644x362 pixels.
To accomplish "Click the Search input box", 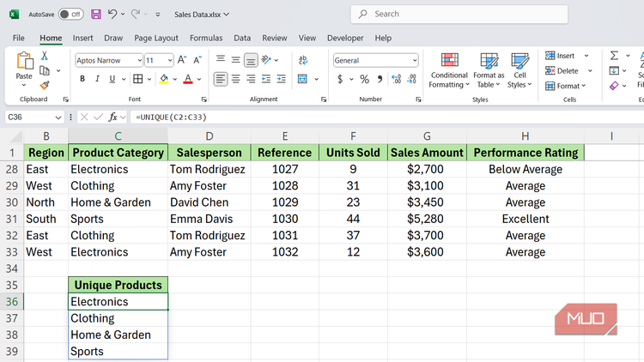I will [x=459, y=14].
